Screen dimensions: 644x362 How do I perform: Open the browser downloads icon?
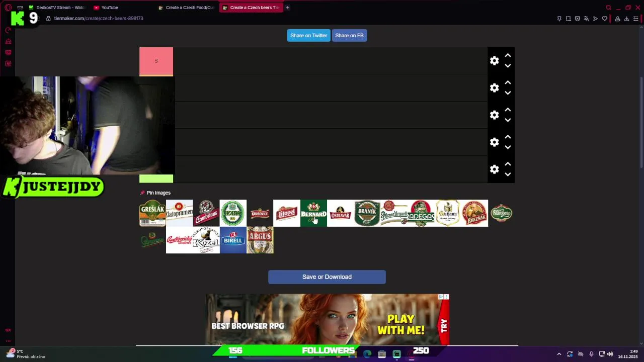pyautogui.click(x=626, y=19)
